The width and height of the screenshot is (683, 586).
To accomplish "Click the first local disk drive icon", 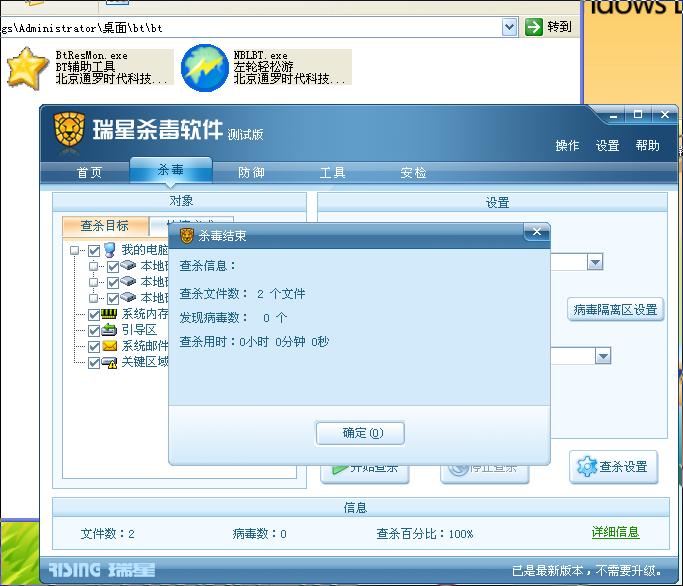I will click(x=128, y=265).
